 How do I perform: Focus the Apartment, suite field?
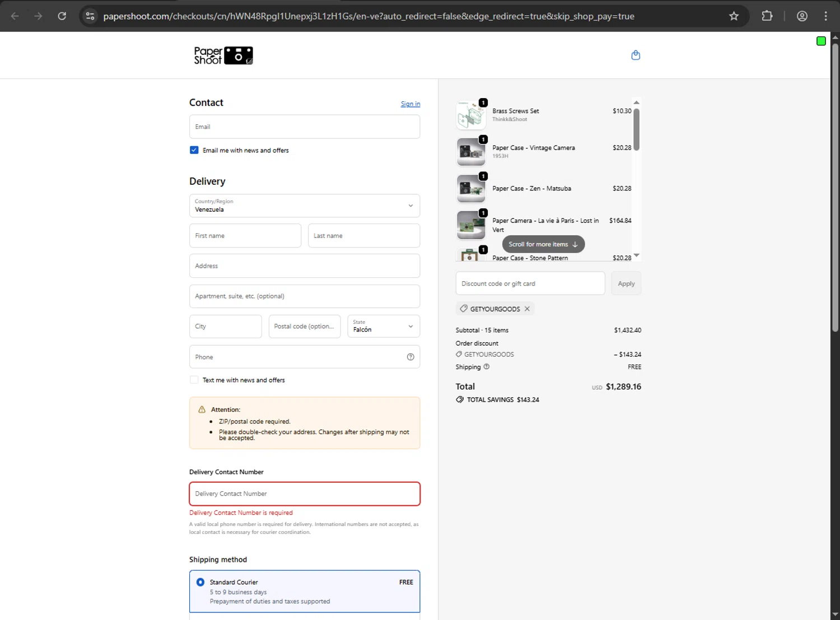pyautogui.click(x=305, y=296)
